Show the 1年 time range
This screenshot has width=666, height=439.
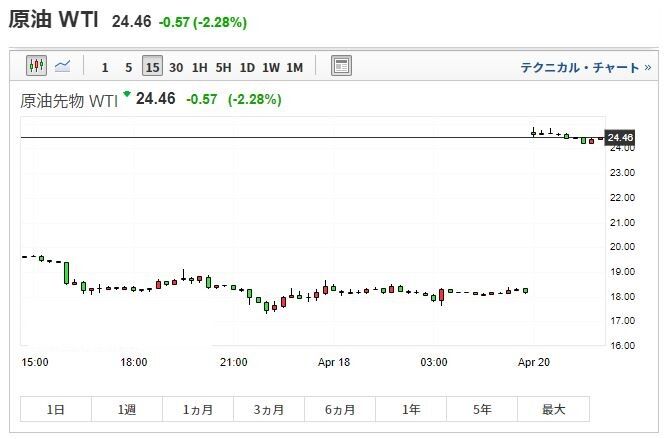coord(411,409)
